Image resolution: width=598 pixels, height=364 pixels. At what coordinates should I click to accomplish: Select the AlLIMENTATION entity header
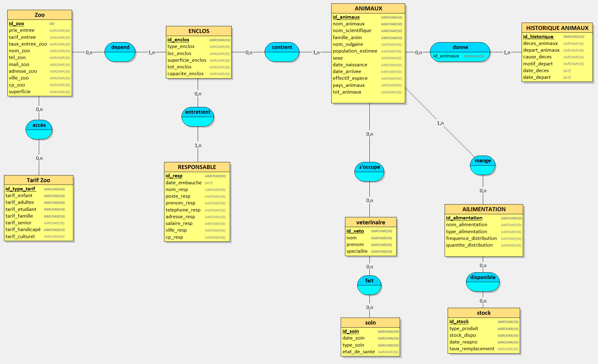pyautogui.click(x=484, y=209)
